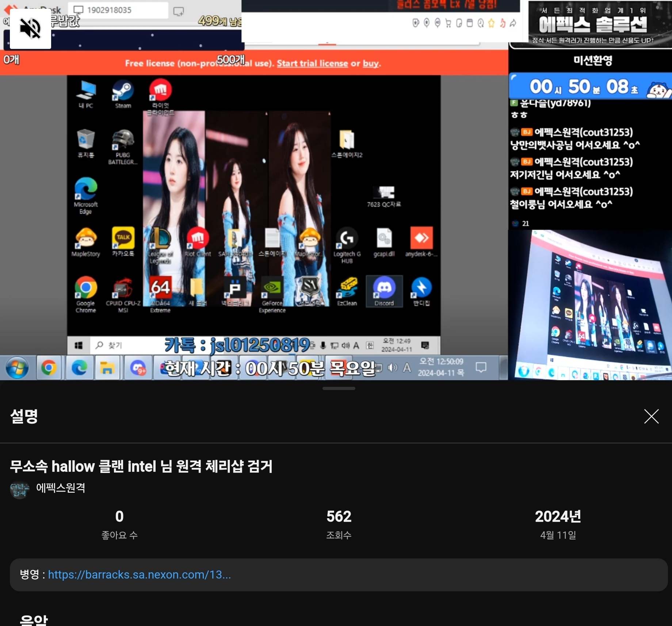The image size is (672, 626).
Task: Open the PUBG Battlegrounds shortcut
Action: tap(123, 146)
